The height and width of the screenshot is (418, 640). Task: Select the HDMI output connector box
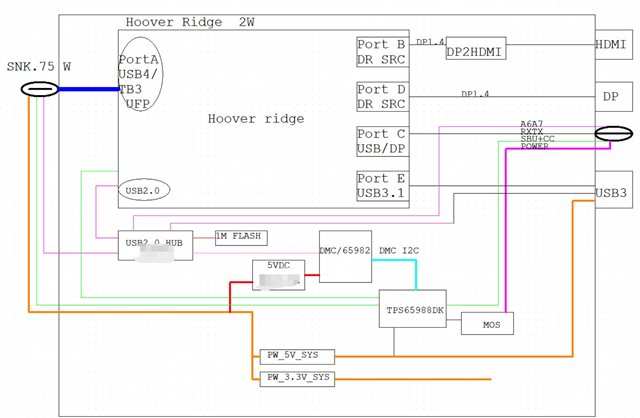[x=613, y=44]
